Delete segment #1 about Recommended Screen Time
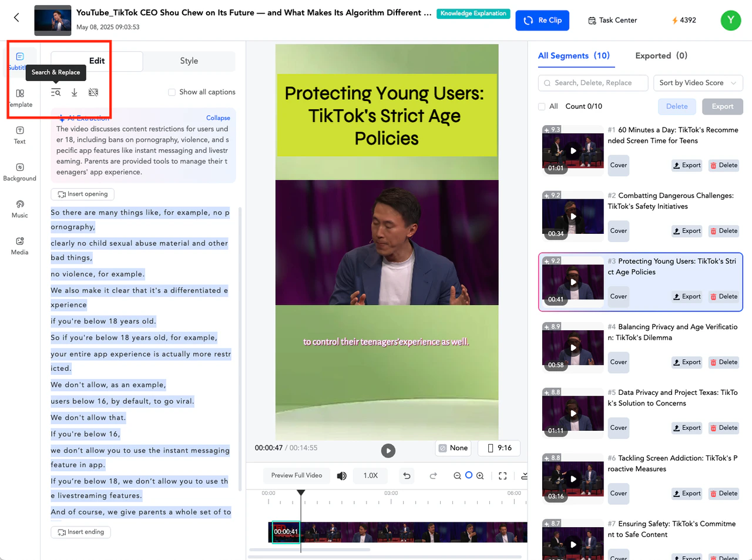 click(x=724, y=165)
